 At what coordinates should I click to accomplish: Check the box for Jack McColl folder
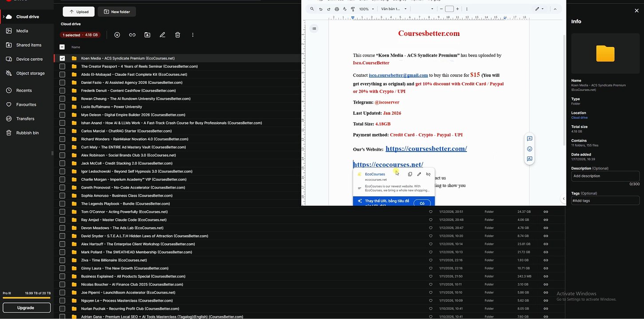coord(62,163)
